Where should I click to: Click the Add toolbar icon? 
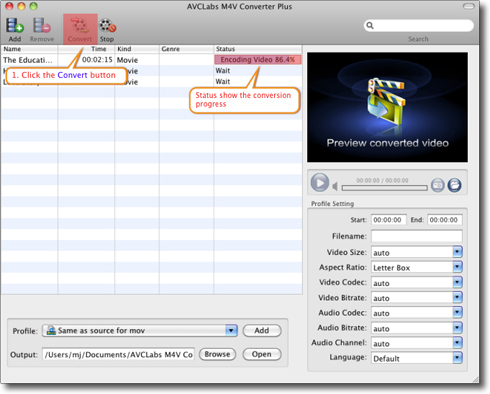coord(15,29)
